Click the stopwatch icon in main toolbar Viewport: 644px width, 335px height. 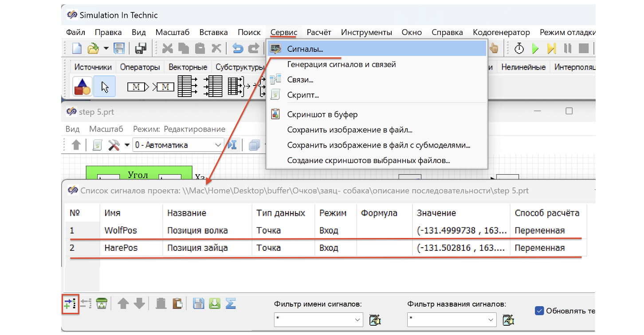pos(519,48)
